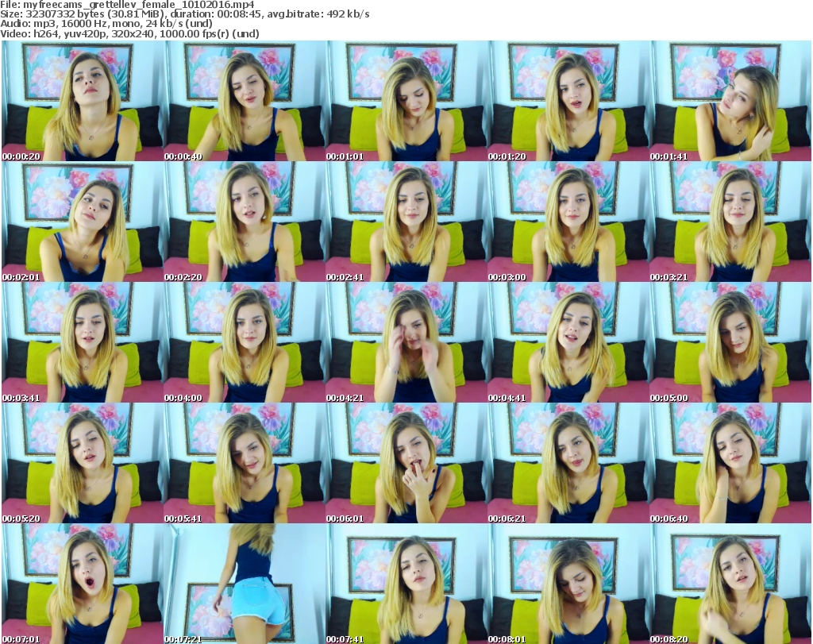The width and height of the screenshot is (813, 644).
Task: Click the File name line in header
Action: (127, 5)
